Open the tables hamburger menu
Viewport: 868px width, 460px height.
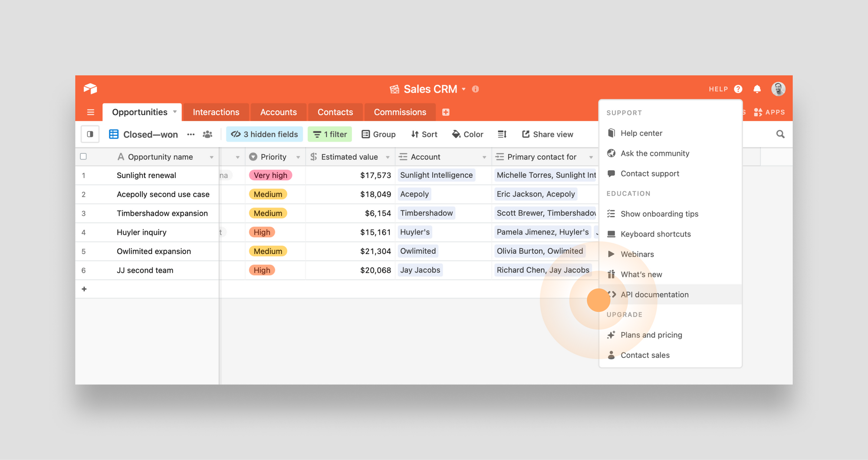coord(91,112)
